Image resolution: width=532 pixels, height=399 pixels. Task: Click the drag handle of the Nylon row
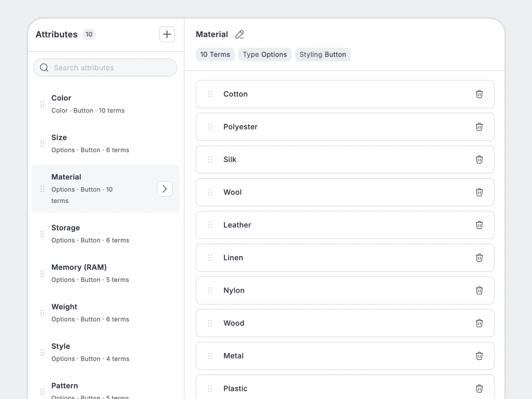(x=210, y=291)
